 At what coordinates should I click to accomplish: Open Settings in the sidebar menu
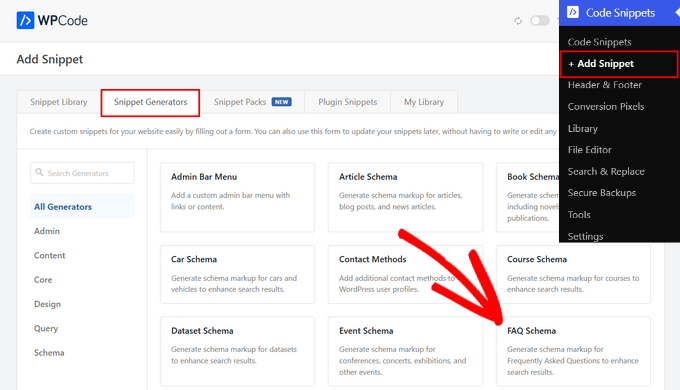[585, 236]
